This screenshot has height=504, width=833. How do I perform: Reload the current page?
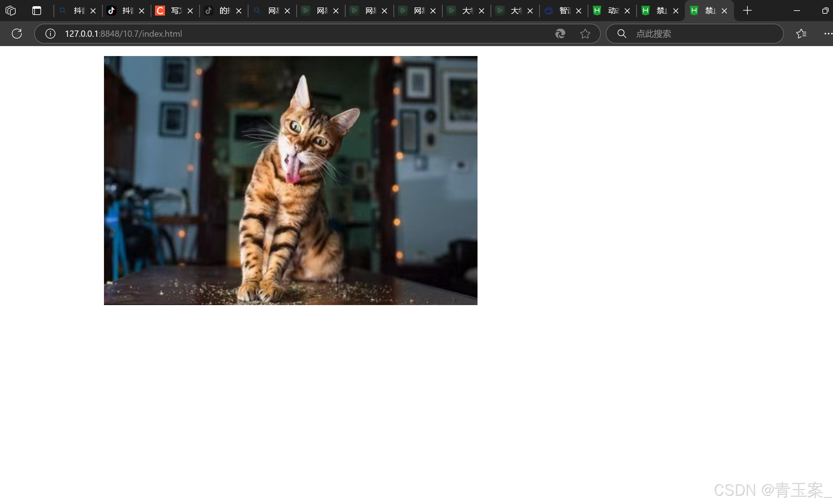tap(16, 33)
